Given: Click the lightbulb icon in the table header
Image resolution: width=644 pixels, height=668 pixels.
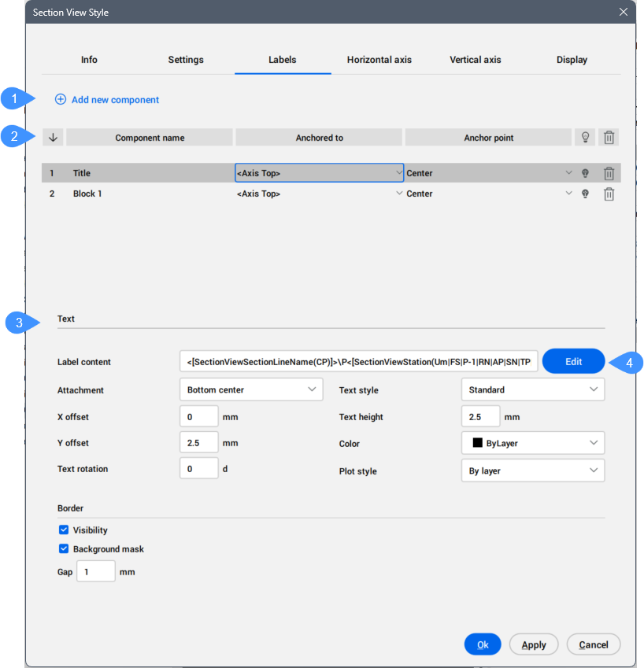Looking at the screenshot, I should 584,138.
